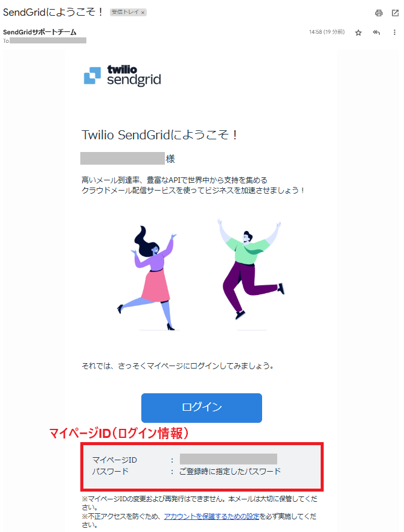Click the ご登録時に指定したパスワード text
Image resolution: width=404 pixels, height=532 pixels.
click(x=230, y=471)
